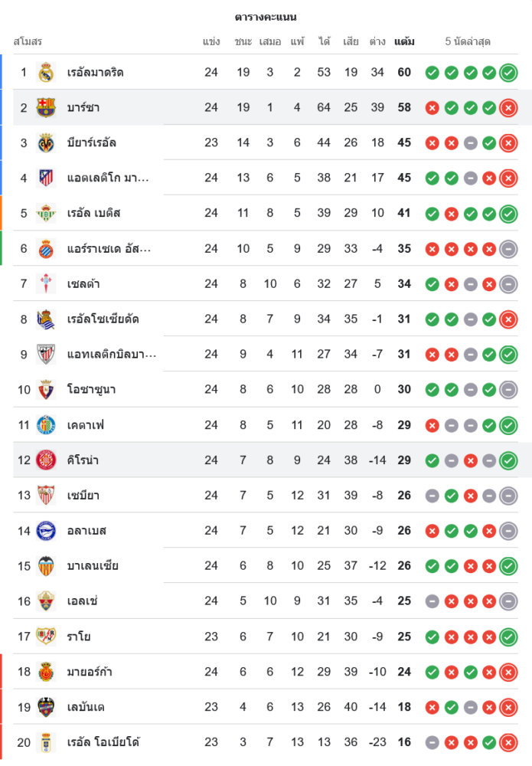The height and width of the screenshot is (766, 532).
Task: Click the Real Betis club crest
Action: [46, 213]
